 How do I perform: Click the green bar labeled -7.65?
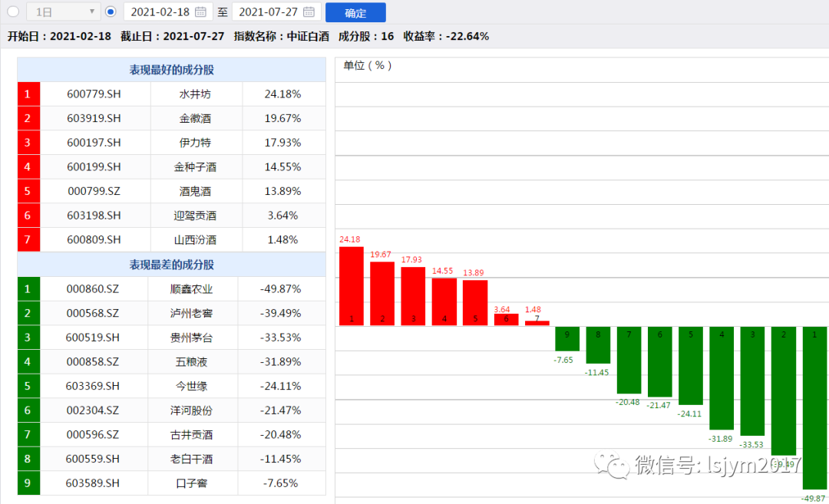(566, 338)
